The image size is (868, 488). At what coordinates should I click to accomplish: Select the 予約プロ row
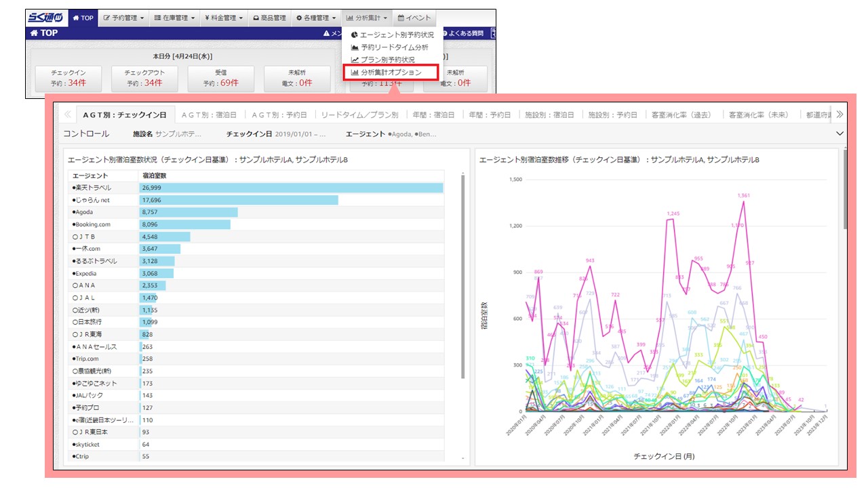point(256,407)
